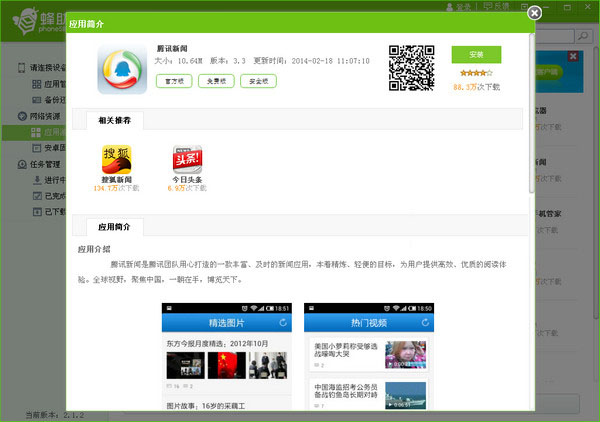This screenshot has height=422, width=600.
Task: Switch to the 相关推荐 tab
Action: tap(115, 121)
